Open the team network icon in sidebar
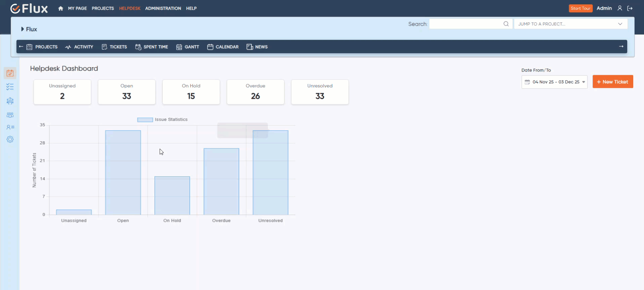The height and width of the screenshot is (290, 644). [x=10, y=101]
